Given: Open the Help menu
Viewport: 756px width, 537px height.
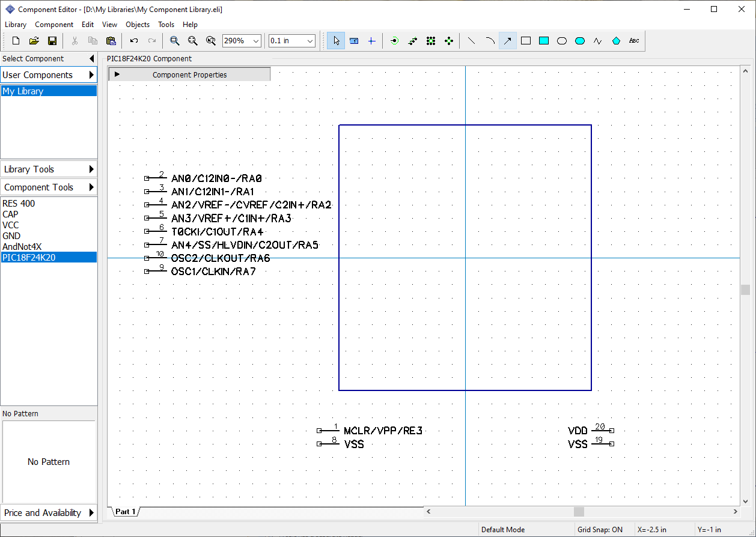Looking at the screenshot, I should click(x=190, y=25).
